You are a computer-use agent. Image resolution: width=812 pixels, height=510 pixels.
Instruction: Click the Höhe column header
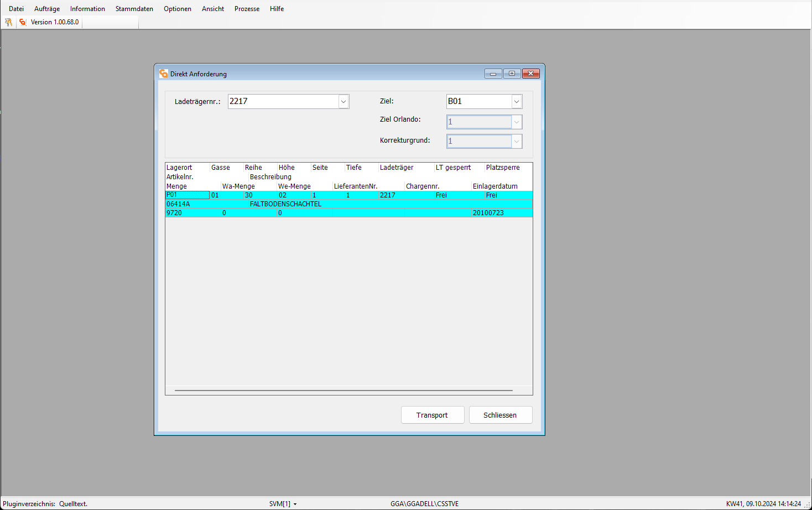(287, 168)
